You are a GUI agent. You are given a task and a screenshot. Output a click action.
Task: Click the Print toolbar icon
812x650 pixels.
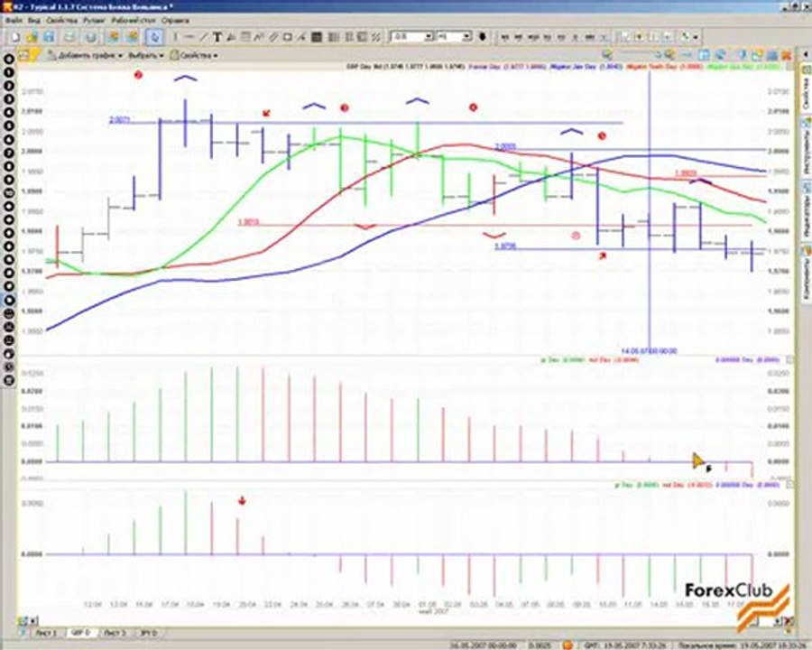coord(69,37)
